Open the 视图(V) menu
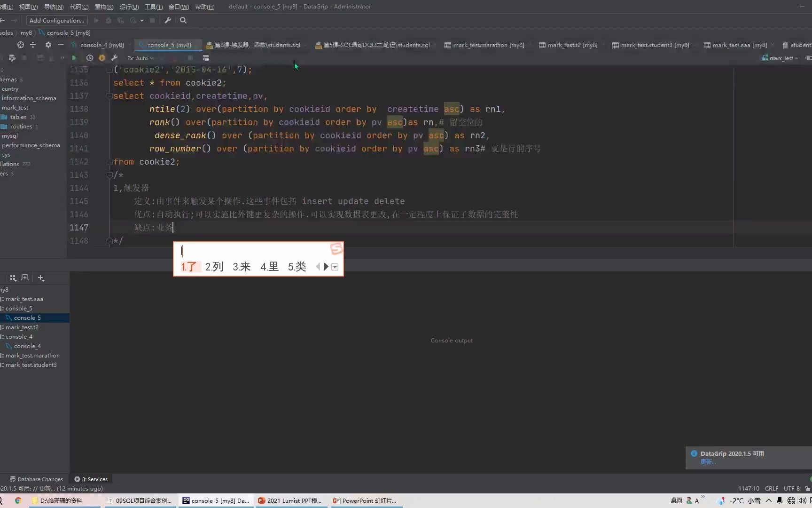 (x=28, y=7)
